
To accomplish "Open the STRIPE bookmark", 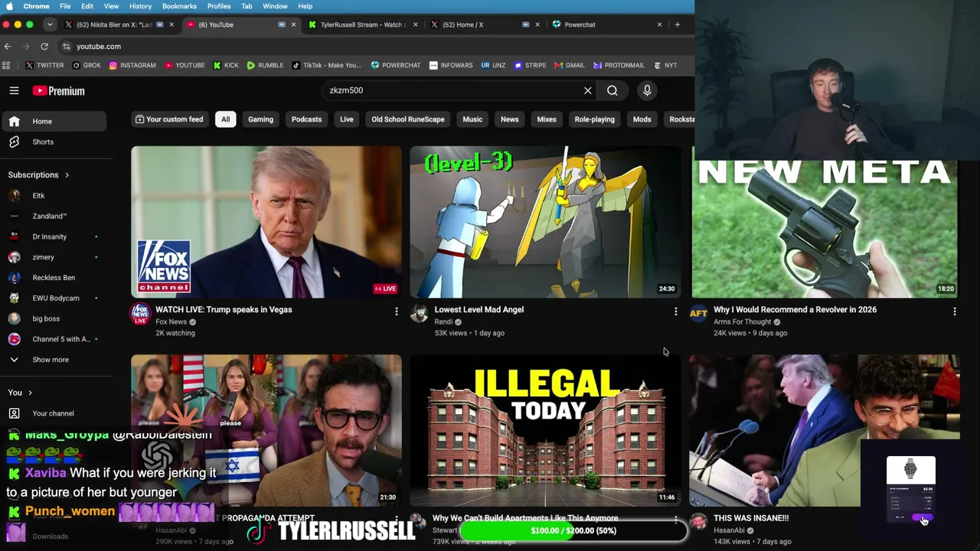I will pos(530,65).
